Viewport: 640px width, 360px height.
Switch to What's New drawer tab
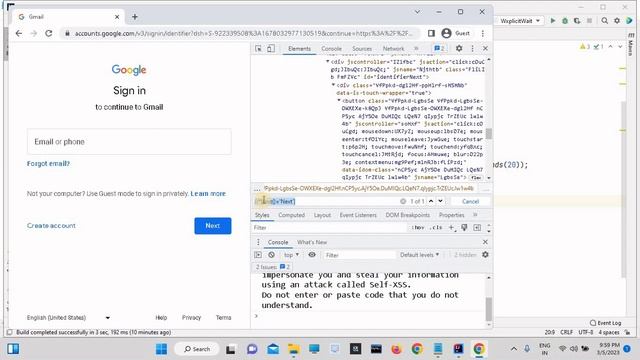coord(312,242)
